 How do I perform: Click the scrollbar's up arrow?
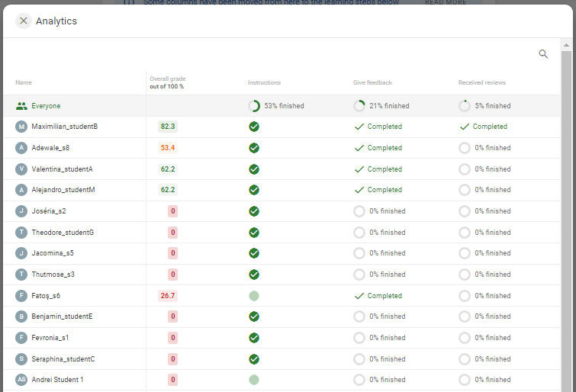(x=566, y=45)
